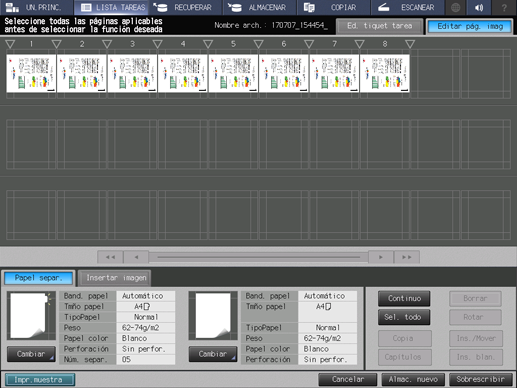The width and height of the screenshot is (517, 388).
Task: Click the Capítulos button
Action: point(405,357)
